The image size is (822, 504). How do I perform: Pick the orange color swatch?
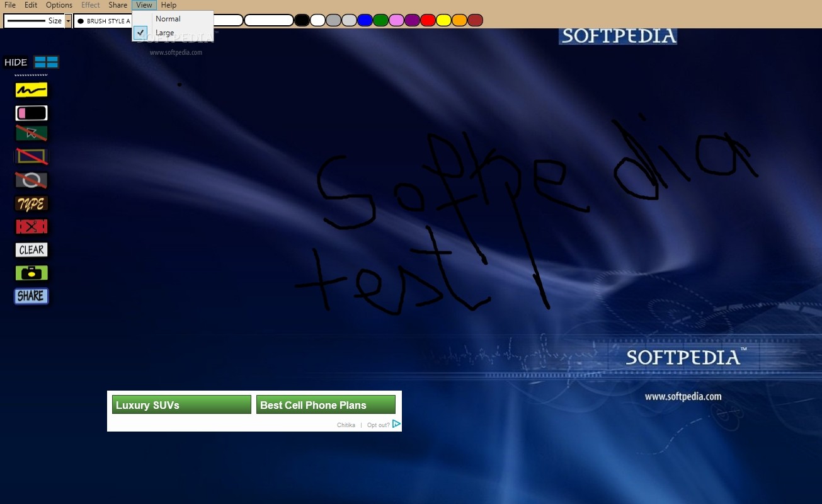pos(459,20)
